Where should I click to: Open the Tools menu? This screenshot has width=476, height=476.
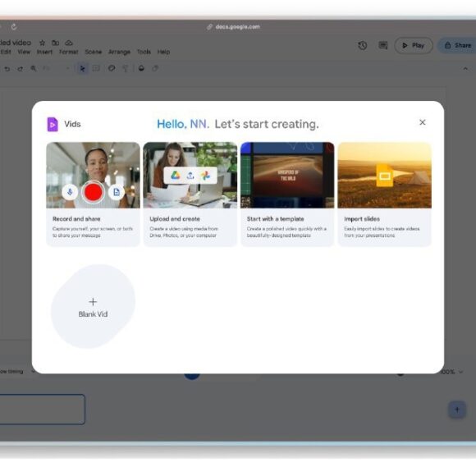(144, 52)
